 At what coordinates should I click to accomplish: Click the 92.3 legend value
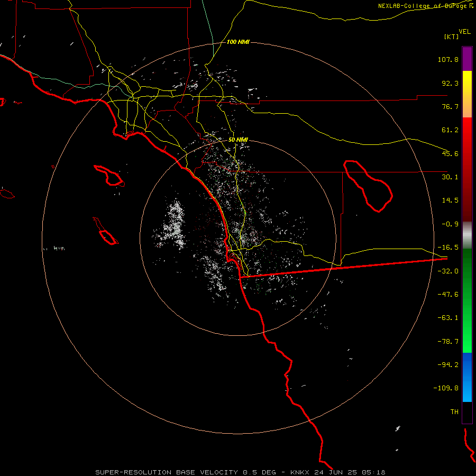(x=450, y=83)
